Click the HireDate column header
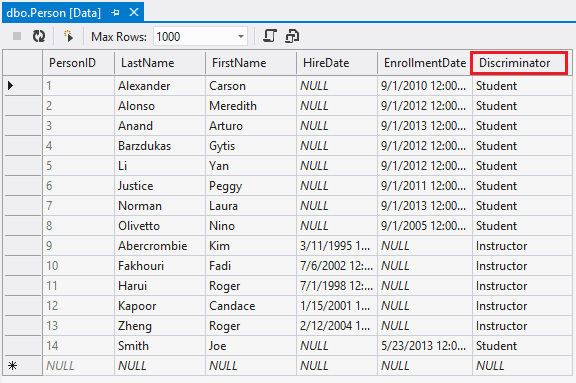This screenshot has width=576, height=383. [x=337, y=63]
